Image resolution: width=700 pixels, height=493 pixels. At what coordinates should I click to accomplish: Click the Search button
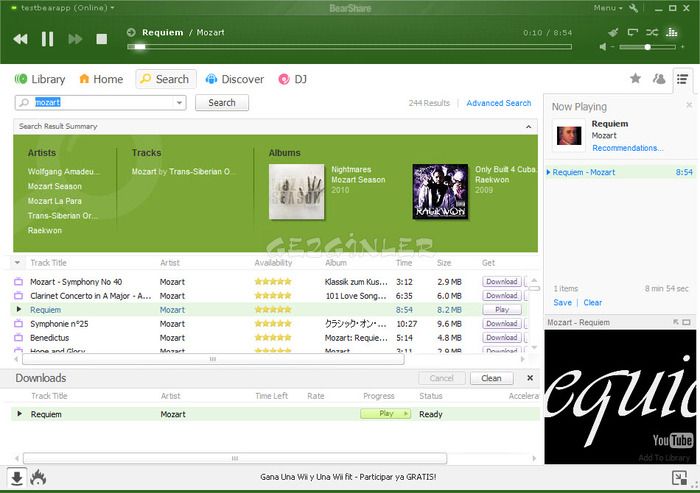coord(222,103)
